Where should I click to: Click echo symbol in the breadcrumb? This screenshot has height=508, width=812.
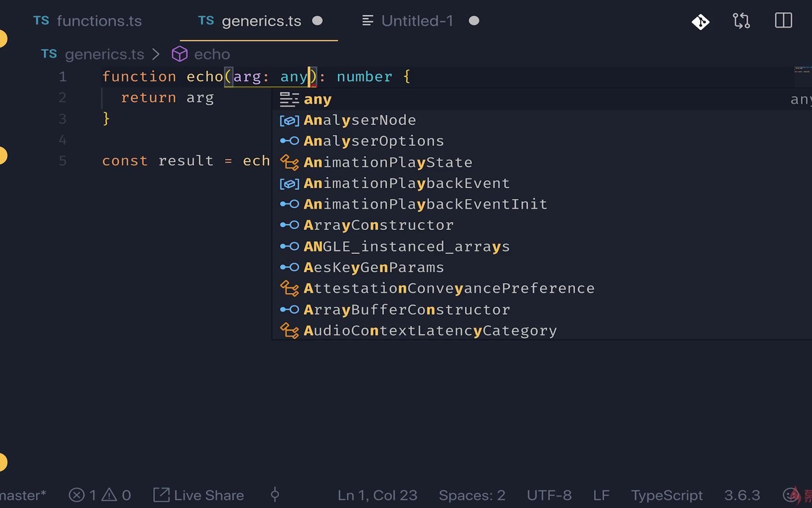click(212, 55)
